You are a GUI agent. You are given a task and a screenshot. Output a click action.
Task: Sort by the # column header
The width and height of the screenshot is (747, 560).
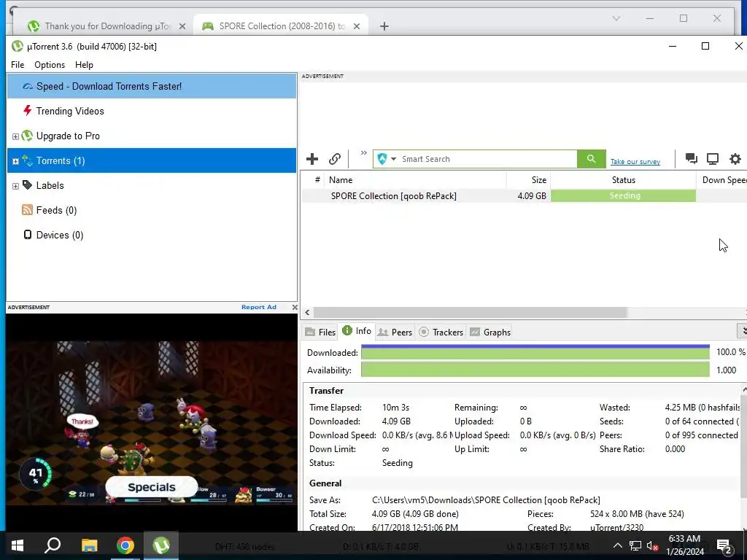[312, 180]
